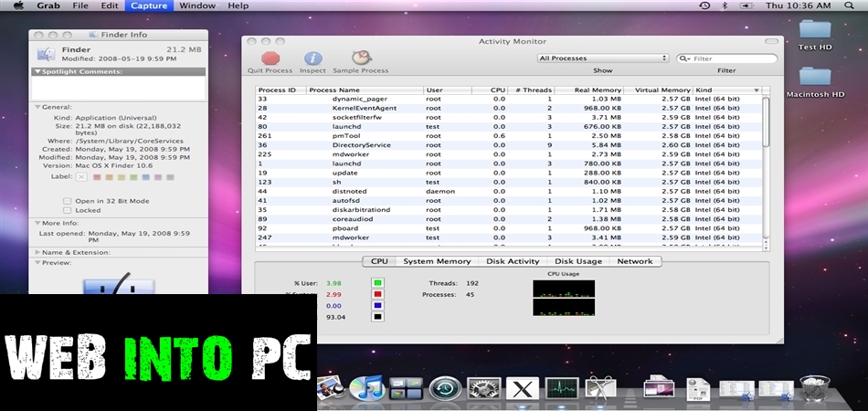Open the File menu
The image size is (868, 411).
click(x=80, y=5)
